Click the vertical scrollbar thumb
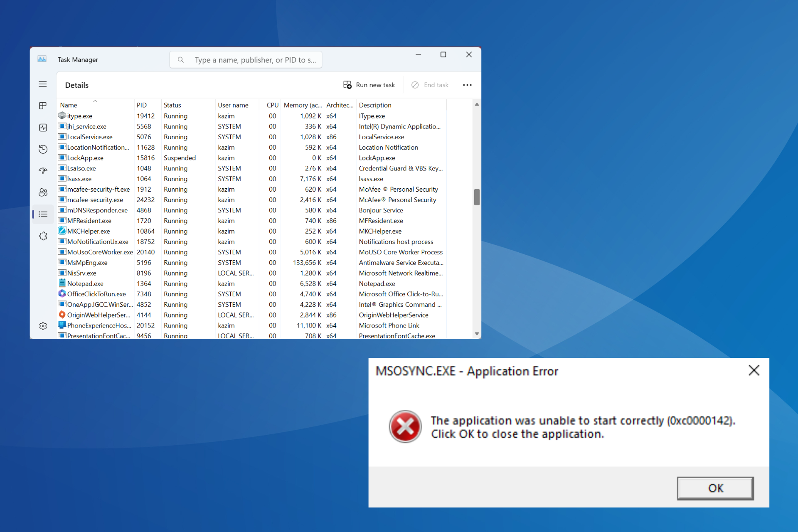Screen dimensions: 798x532 (x=477, y=197)
